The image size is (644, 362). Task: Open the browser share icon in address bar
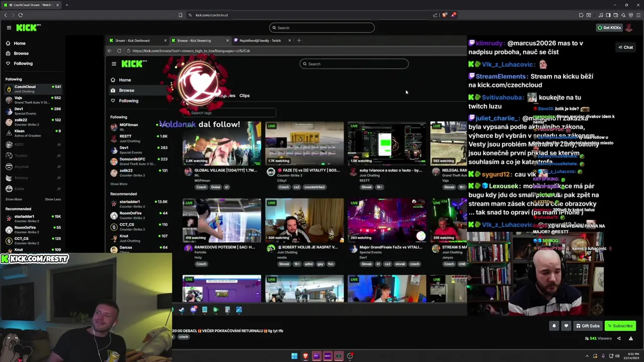point(435,15)
